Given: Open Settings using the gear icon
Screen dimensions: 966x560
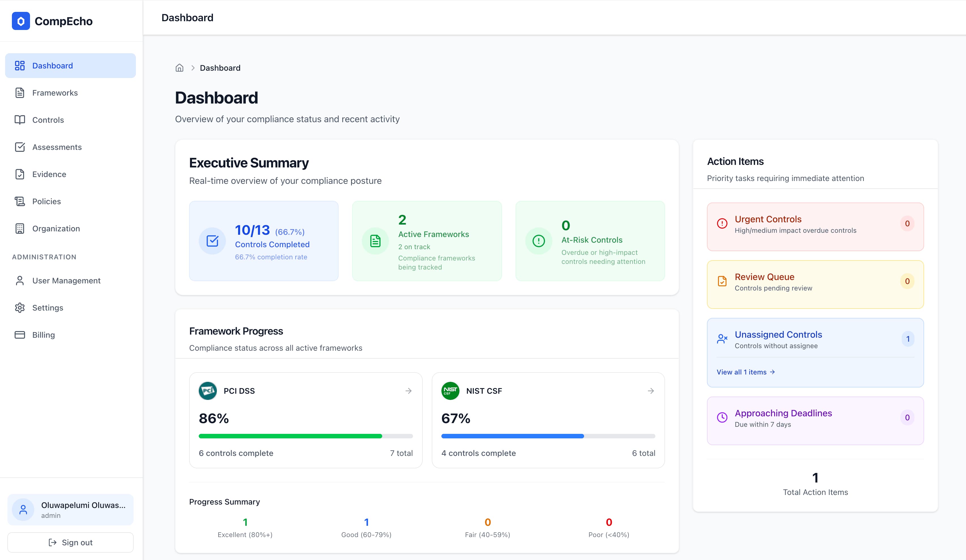Looking at the screenshot, I should 20,308.
